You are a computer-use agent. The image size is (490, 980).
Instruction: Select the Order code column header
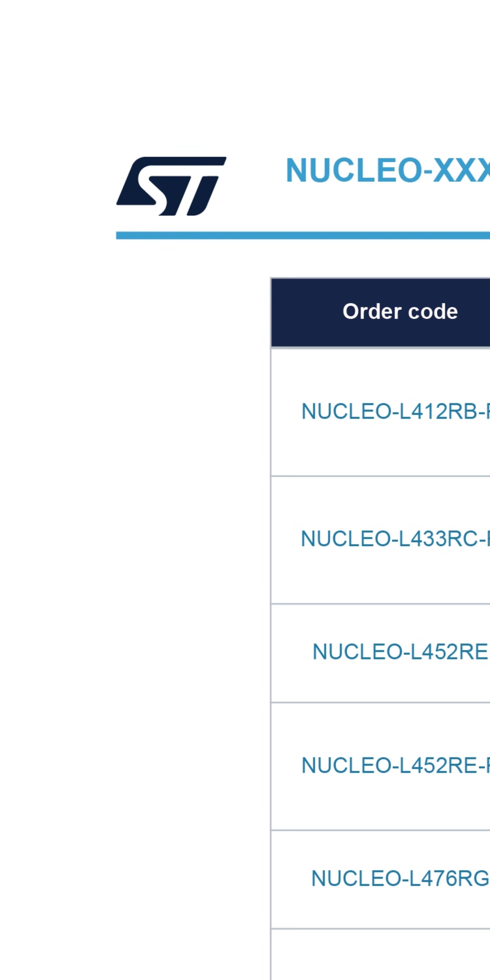(x=380, y=312)
